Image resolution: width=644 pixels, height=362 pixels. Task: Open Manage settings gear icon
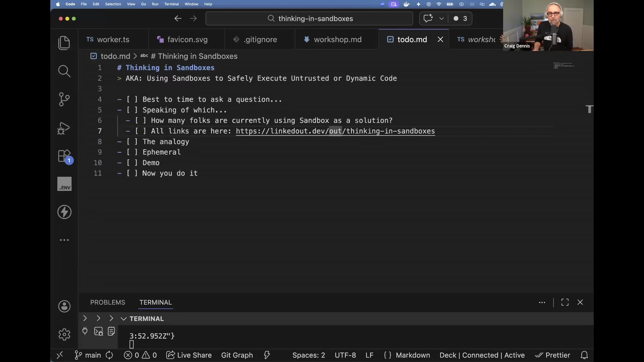pos(64,334)
